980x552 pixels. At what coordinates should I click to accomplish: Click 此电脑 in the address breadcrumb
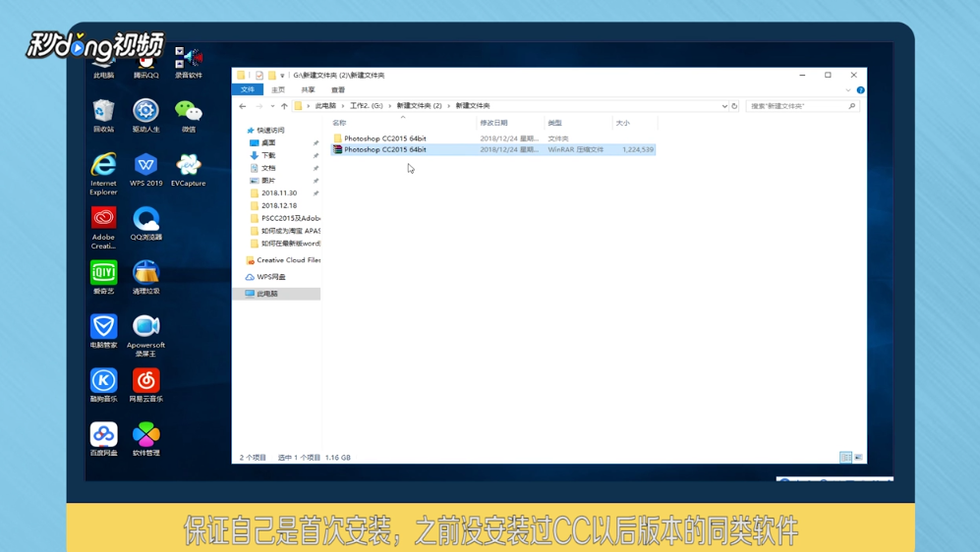[325, 106]
